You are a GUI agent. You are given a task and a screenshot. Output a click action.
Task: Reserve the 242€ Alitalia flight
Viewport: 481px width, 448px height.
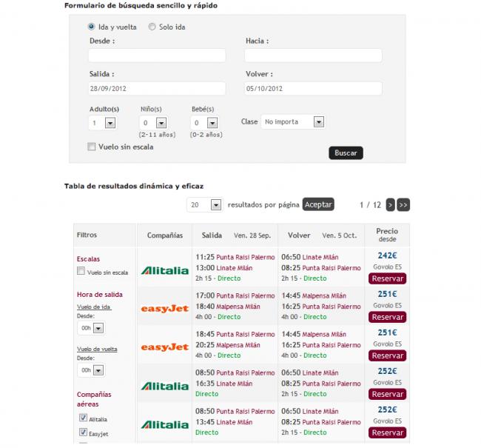[x=387, y=278]
